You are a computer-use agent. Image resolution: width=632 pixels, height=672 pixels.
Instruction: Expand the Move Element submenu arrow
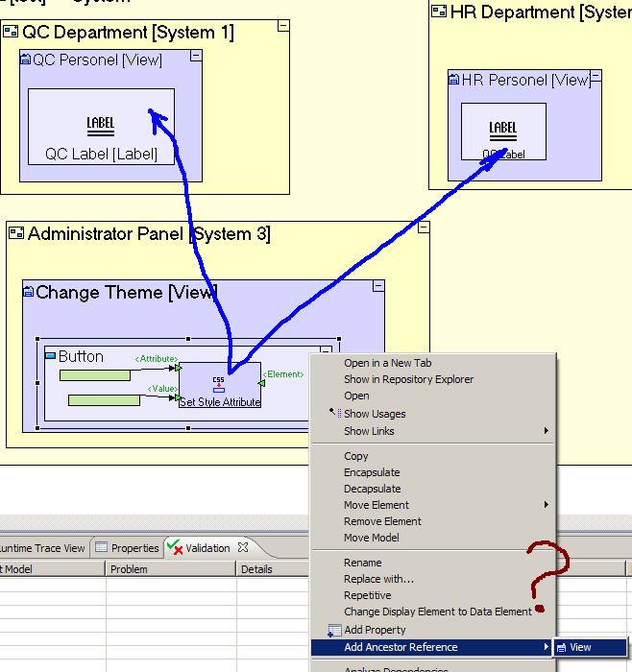tap(547, 505)
